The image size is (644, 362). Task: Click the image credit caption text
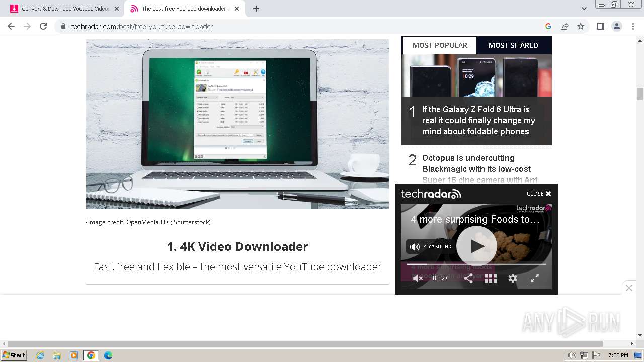(x=148, y=222)
